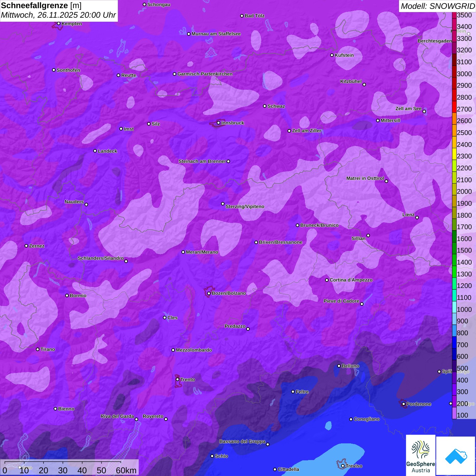Click the Feltre city marker dot
Screen dimensions: 476x476
click(x=293, y=392)
